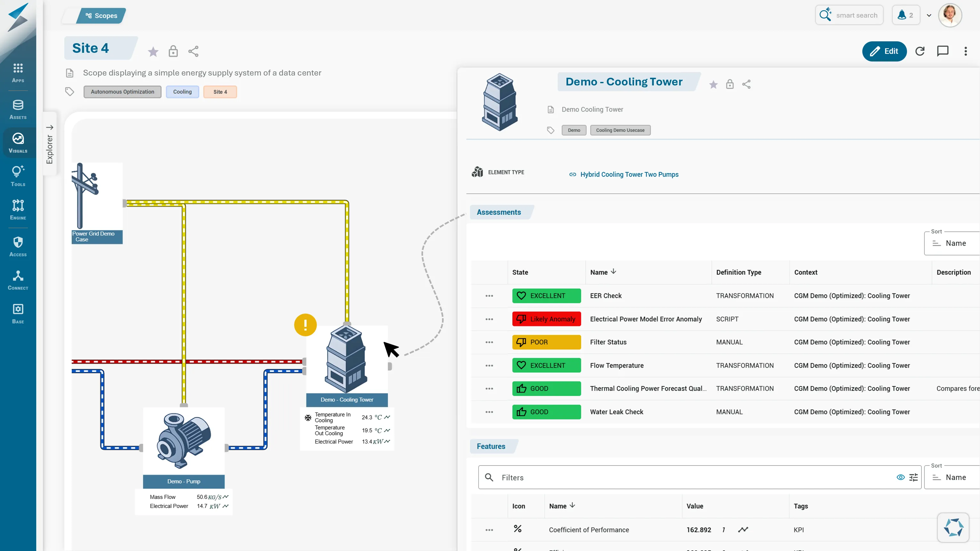This screenshot has width=980, height=551.
Task: Toggle favorite star for Site 4
Action: click(x=153, y=51)
